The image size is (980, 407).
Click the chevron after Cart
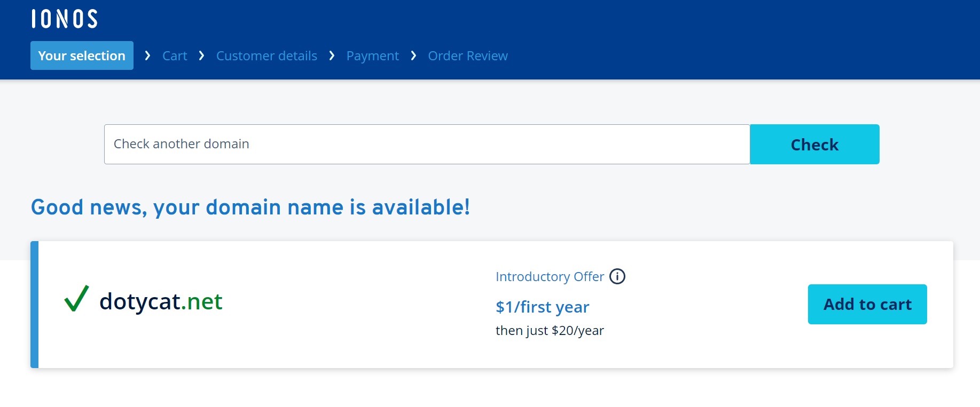[x=201, y=55]
